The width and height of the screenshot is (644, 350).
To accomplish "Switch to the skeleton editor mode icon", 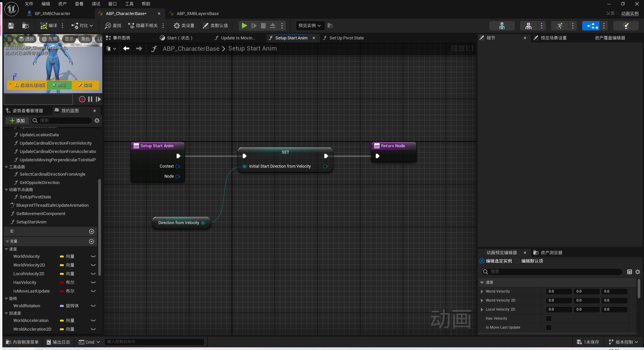I will (x=502, y=26).
